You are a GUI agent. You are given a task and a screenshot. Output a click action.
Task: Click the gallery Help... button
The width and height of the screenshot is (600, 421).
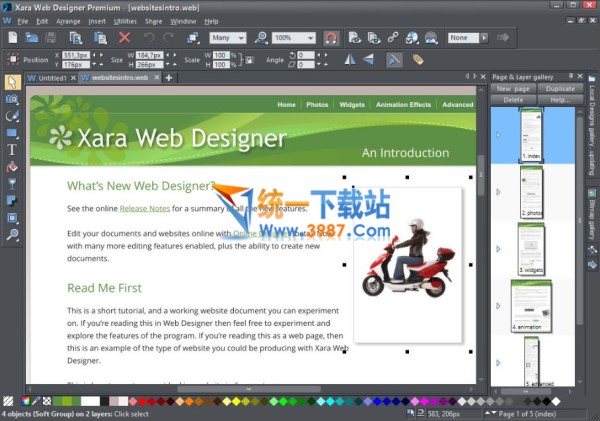point(560,100)
